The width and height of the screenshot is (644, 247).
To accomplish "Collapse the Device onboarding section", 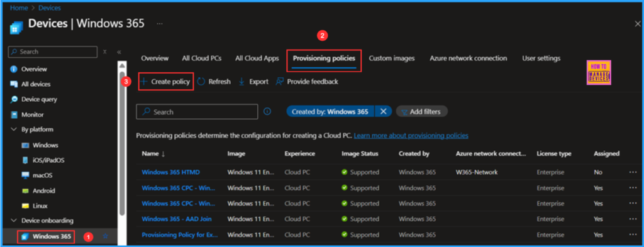I will 14,221.
